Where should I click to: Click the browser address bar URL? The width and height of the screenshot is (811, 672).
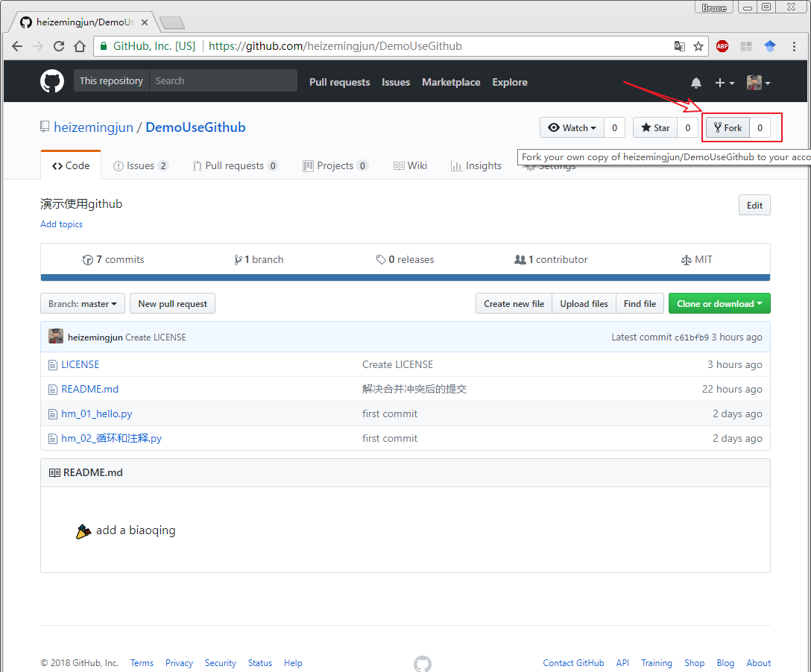point(335,46)
